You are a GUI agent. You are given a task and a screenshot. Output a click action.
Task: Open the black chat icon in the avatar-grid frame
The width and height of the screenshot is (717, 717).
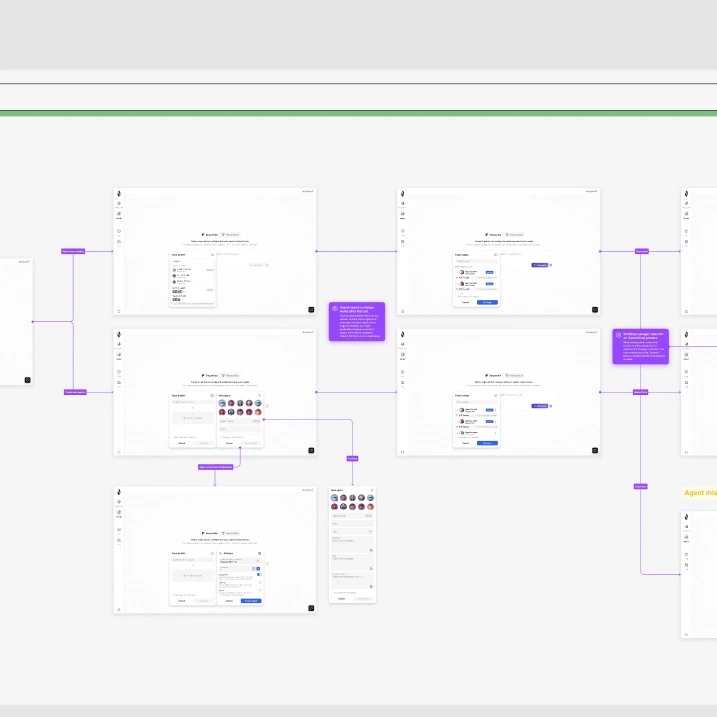coord(311,450)
